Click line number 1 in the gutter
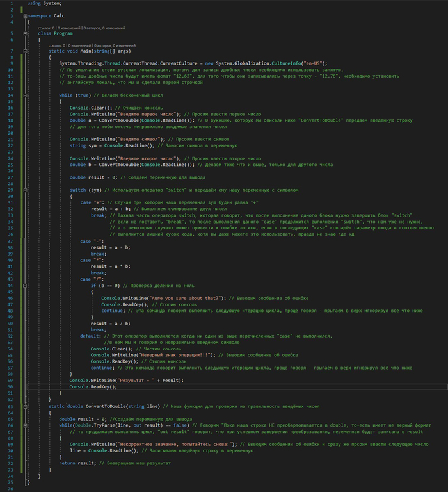Viewport: 448px width, 492px height. coord(11,3)
